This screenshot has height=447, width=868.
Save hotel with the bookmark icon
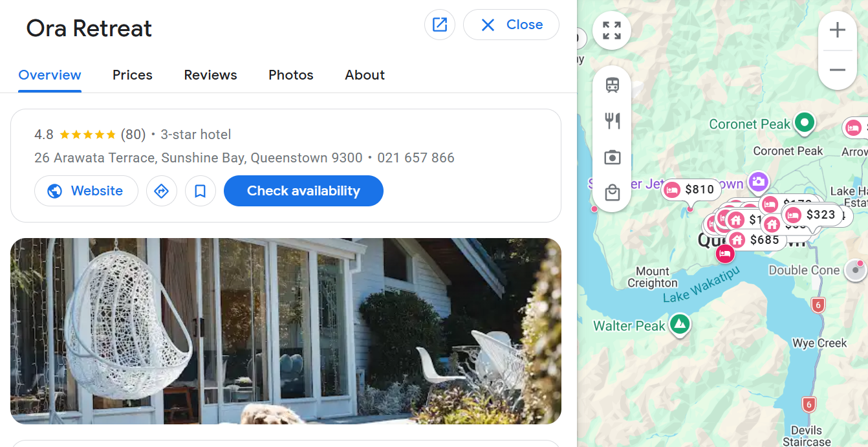tap(201, 191)
